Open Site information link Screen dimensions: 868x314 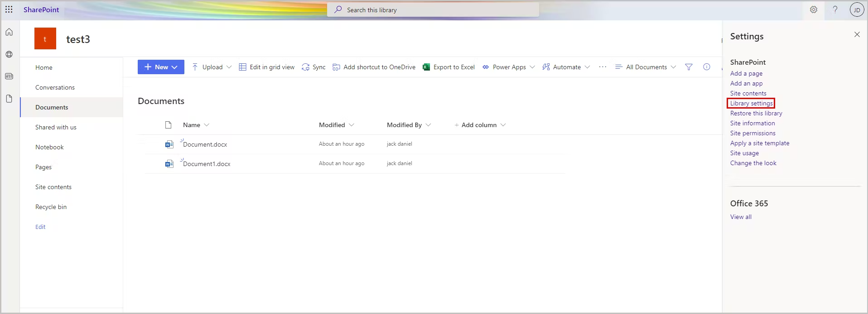point(752,123)
